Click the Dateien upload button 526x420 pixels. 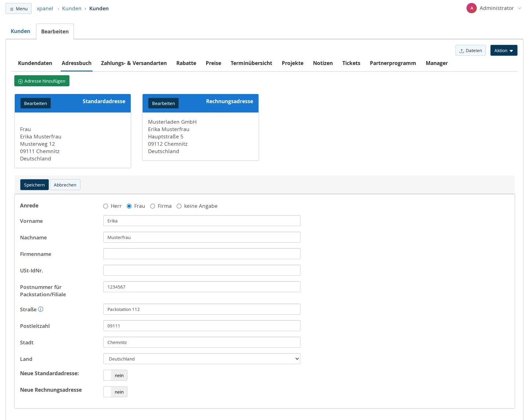pyautogui.click(x=471, y=50)
